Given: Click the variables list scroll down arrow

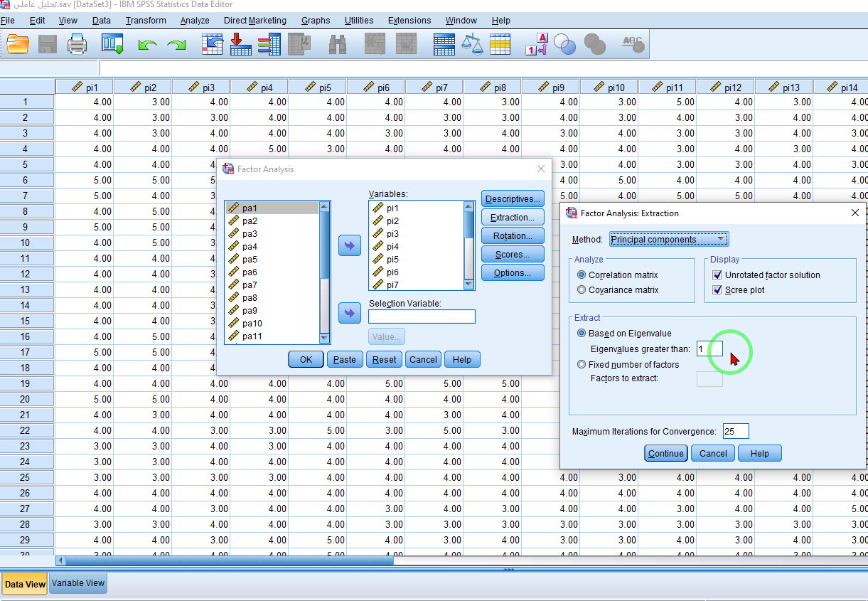Looking at the screenshot, I should click(468, 284).
